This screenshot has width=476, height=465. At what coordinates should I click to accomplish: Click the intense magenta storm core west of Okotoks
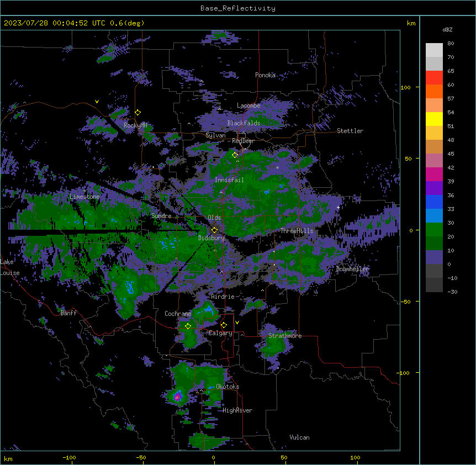[178, 397]
